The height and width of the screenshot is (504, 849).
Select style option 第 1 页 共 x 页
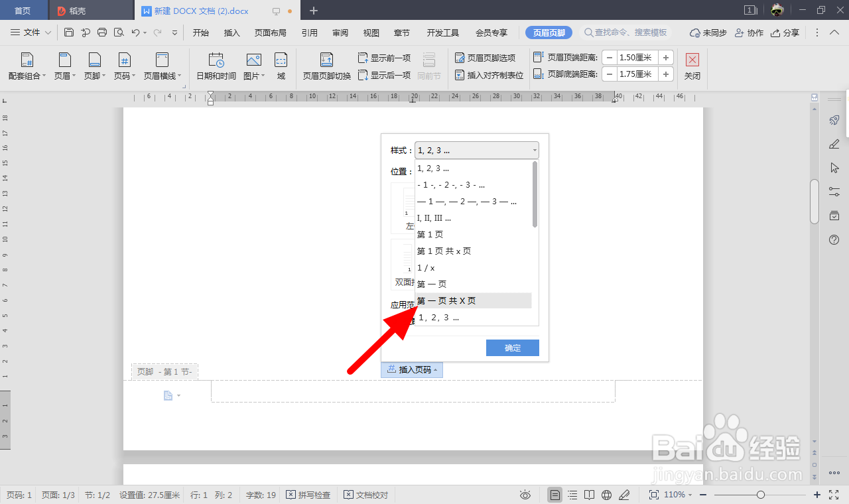474,251
